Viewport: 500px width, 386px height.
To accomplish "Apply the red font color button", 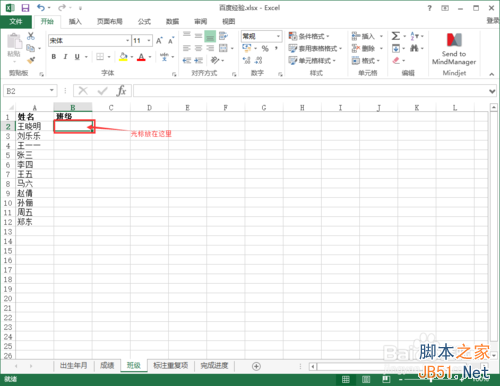I will click(x=141, y=57).
